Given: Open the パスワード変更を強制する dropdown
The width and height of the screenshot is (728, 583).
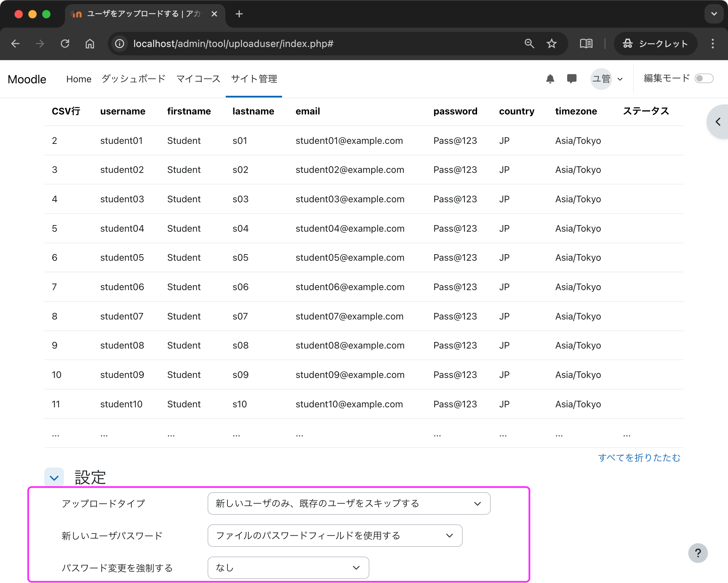Looking at the screenshot, I should coord(288,567).
